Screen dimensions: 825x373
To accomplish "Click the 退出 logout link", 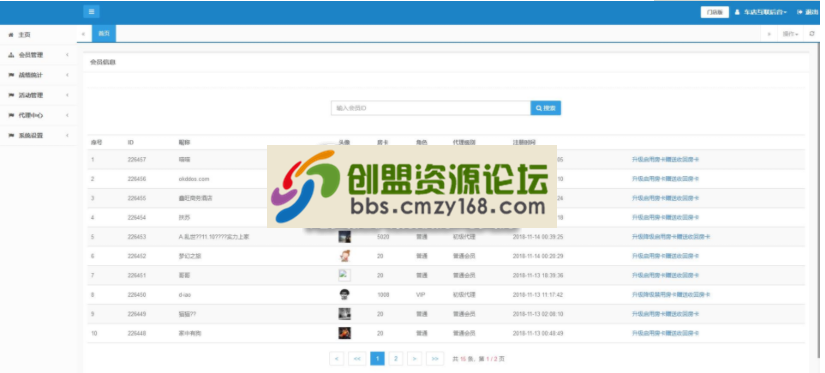I will click(808, 12).
